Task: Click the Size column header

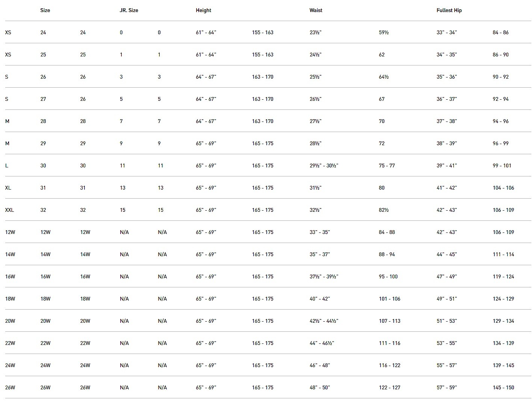Action: pos(45,11)
